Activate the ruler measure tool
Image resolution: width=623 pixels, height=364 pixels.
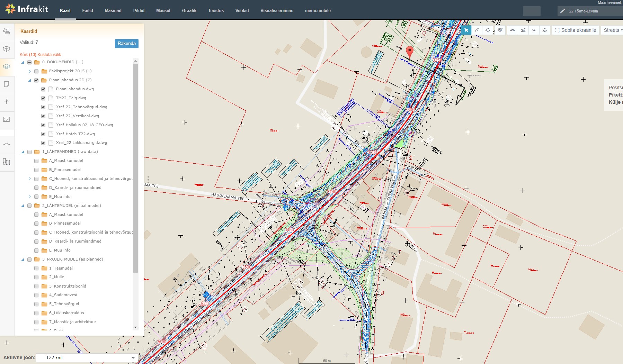(x=477, y=30)
